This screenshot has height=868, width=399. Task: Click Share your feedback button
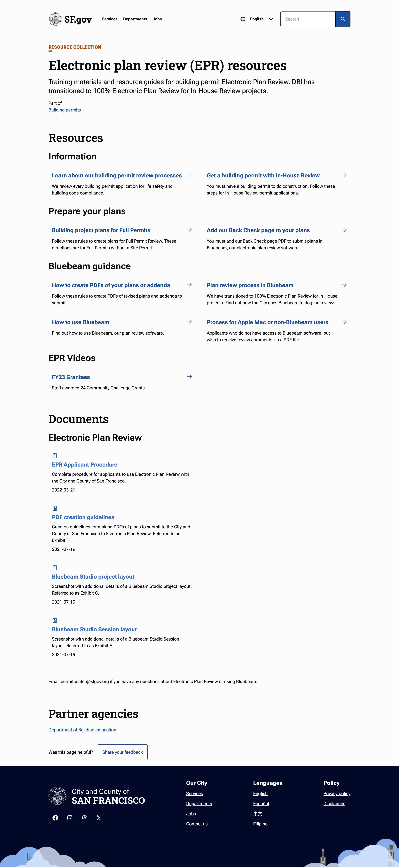pyautogui.click(x=123, y=752)
